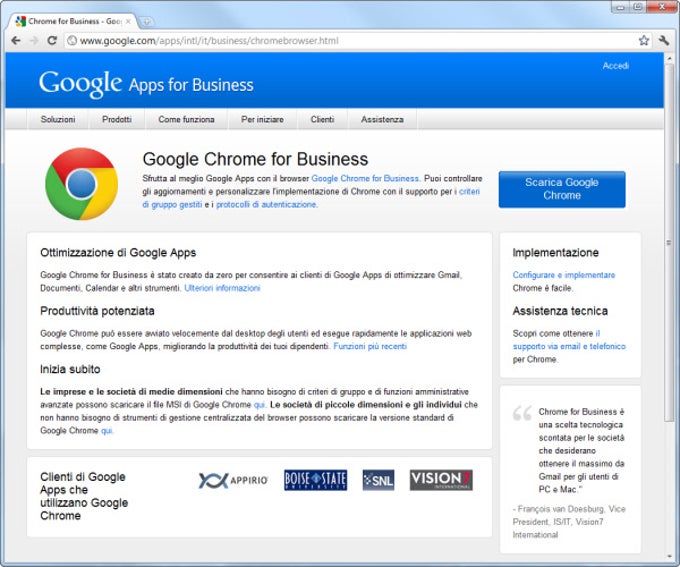Click the Funzioni più recenti link
680x567 pixels.
coord(370,346)
